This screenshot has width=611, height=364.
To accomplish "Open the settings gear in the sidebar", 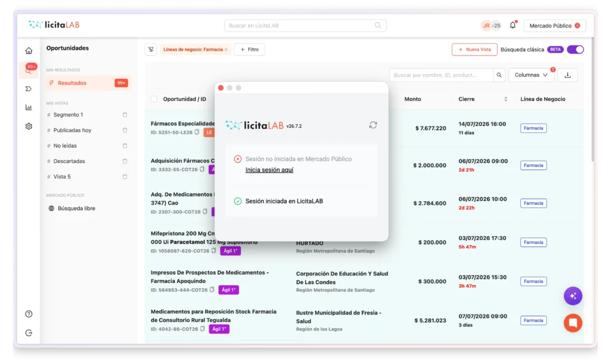I will (29, 127).
